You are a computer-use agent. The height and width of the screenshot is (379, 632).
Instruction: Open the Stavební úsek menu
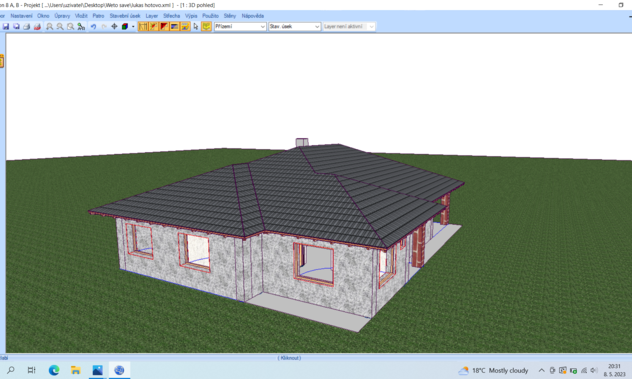coord(125,16)
